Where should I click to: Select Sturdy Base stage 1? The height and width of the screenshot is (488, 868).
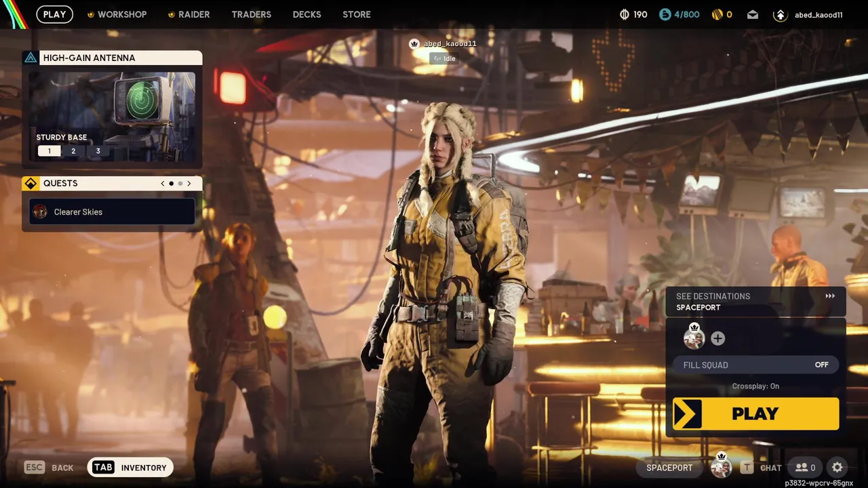click(x=49, y=151)
